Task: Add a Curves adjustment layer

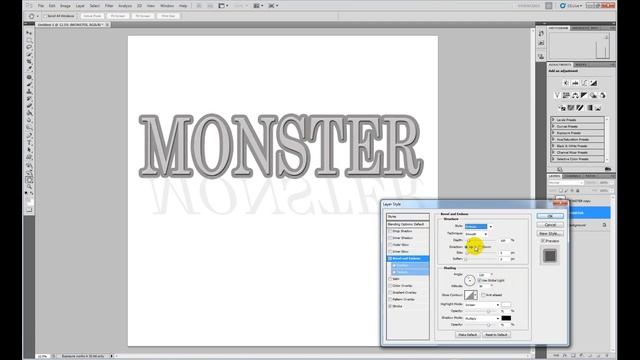Action: coord(584,83)
